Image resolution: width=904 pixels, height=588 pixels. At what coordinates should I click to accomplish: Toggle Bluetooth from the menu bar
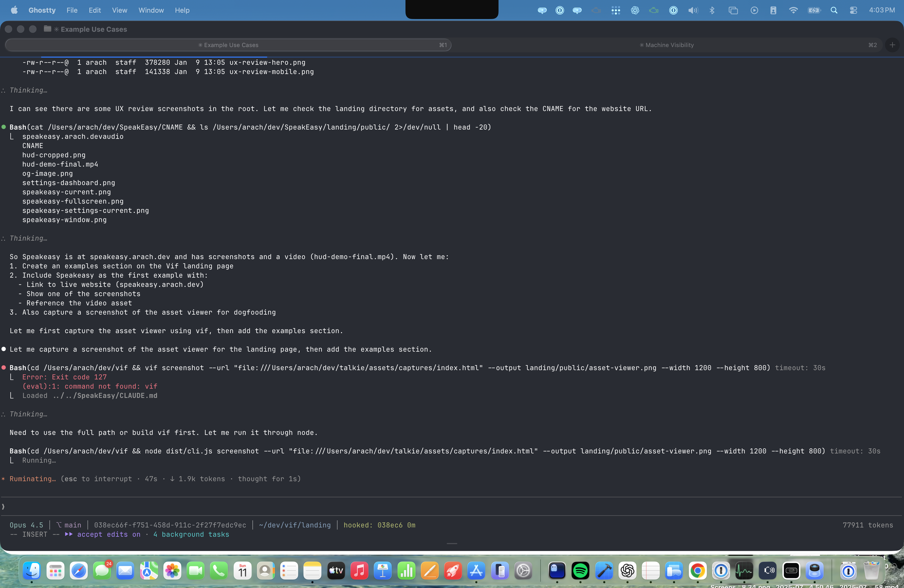pyautogui.click(x=712, y=10)
